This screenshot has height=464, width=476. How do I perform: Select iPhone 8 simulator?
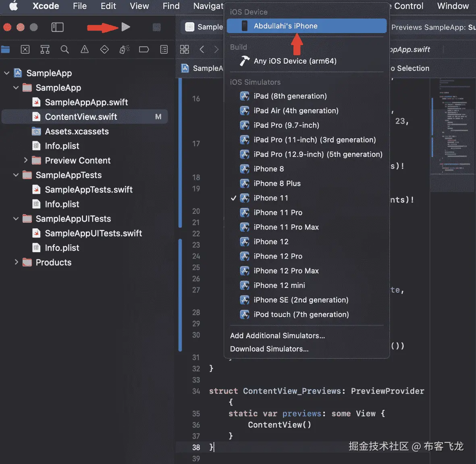pos(307,169)
